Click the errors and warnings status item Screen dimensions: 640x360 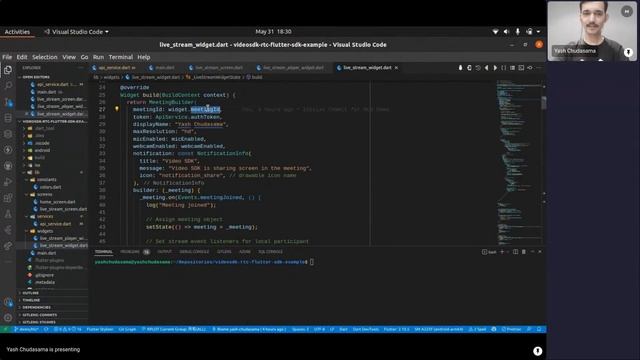[x=68, y=329]
